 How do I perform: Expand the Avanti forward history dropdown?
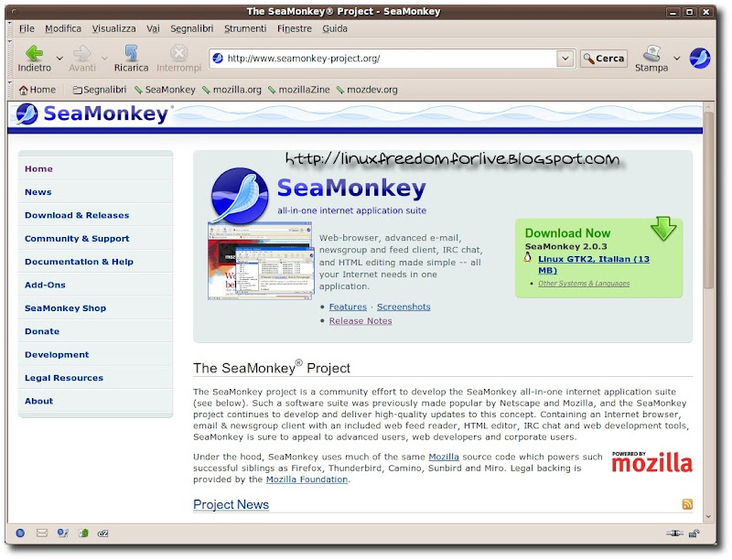[x=104, y=59]
